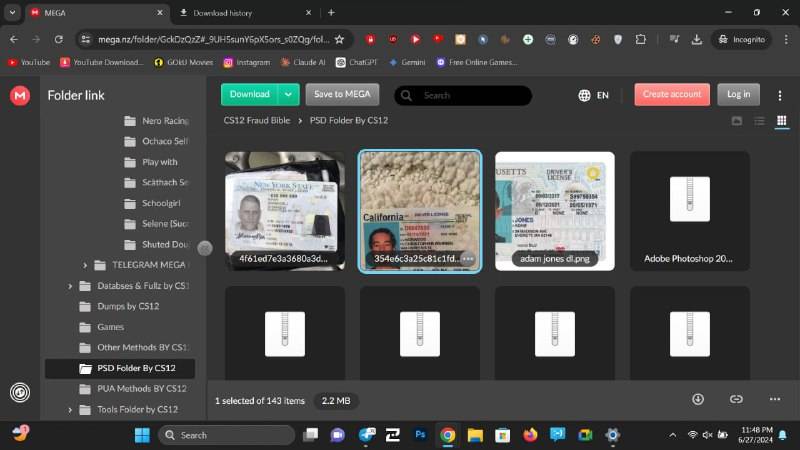This screenshot has height=450, width=800.
Task: Open the Instagram bookmark
Action: 247,62
